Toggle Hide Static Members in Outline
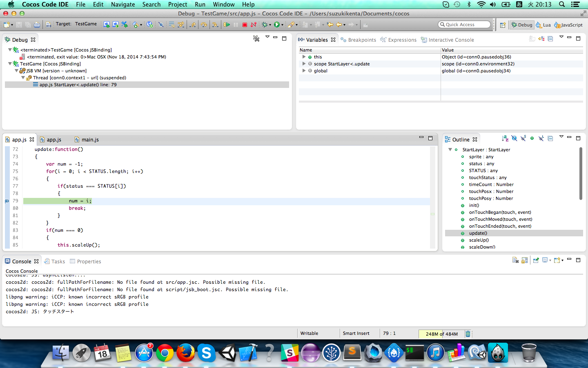Viewport: 588px width, 368px height. tap(523, 138)
